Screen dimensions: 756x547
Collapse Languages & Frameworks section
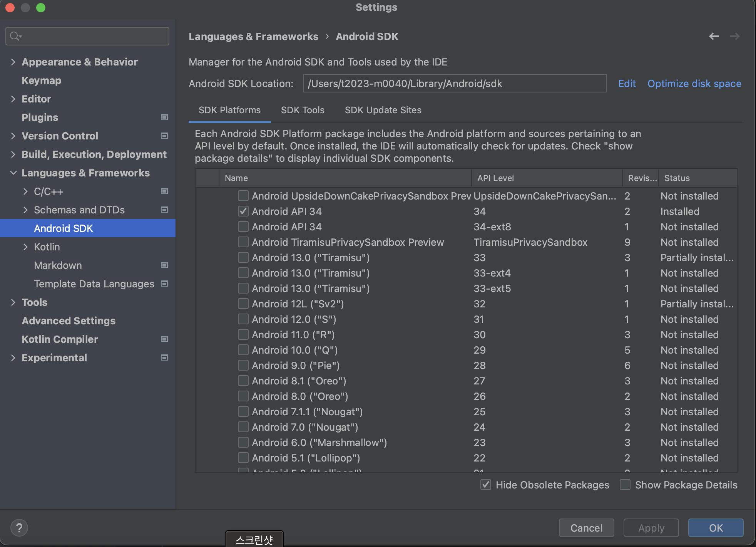coord(13,173)
